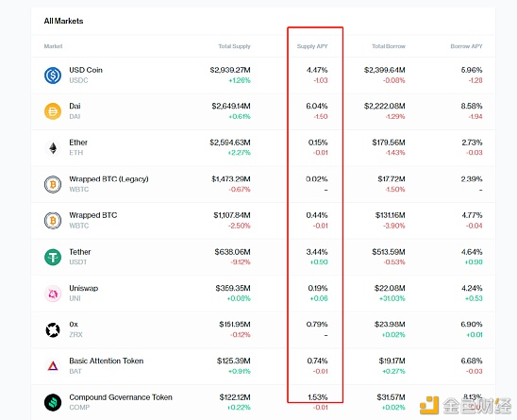Click the Ether diamond icon

(x=53, y=147)
